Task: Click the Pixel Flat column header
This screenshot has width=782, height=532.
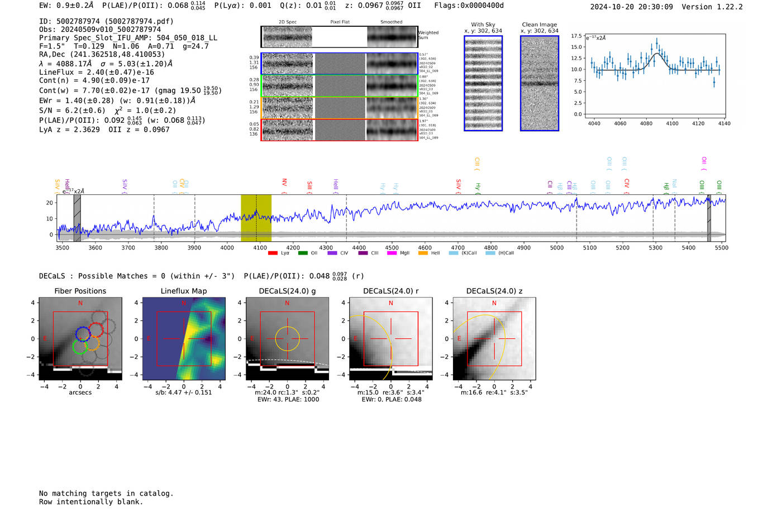Action: (340, 22)
